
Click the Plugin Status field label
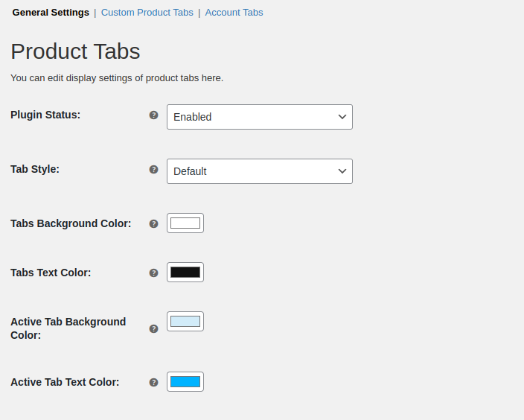click(x=45, y=115)
